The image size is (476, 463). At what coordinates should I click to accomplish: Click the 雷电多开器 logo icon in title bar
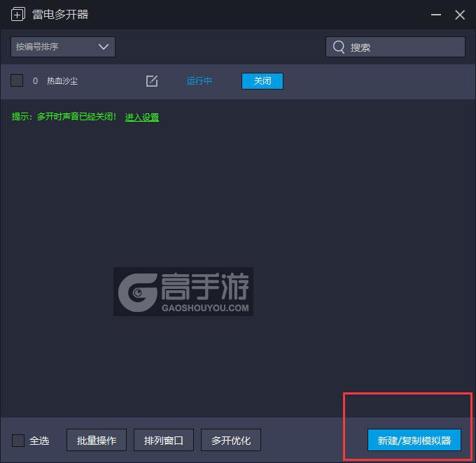18,14
